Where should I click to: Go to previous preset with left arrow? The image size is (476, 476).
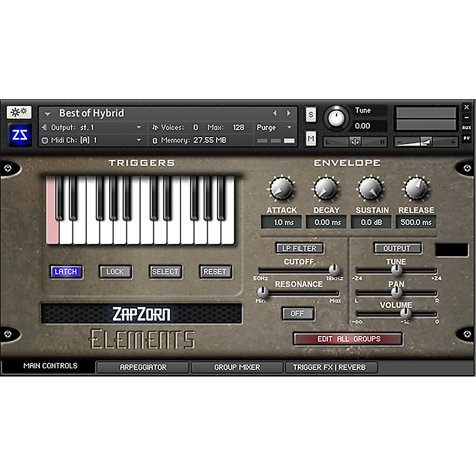(275, 113)
